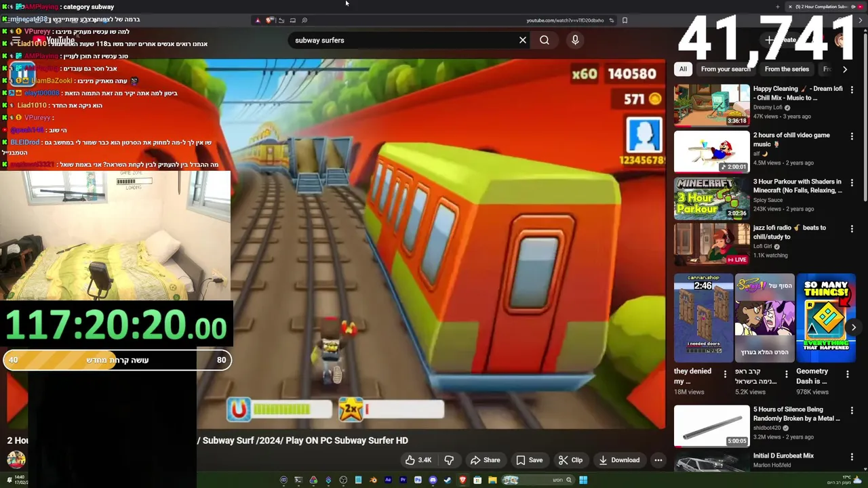Open the Brave Rewards triangle icon
The height and width of the screenshot is (488, 868).
(258, 20)
